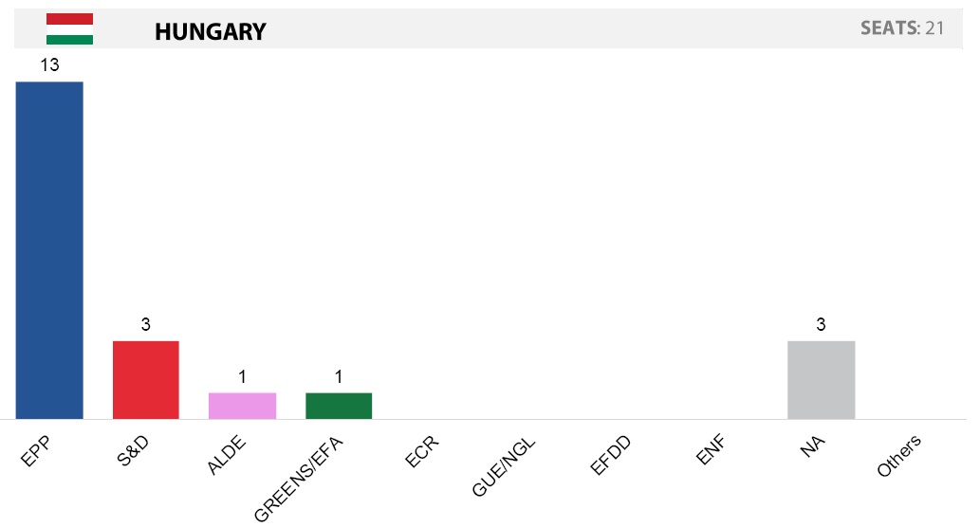This screenshot has width=980, height=527.
Task: Click the EPP axis label
Action: [36, 451]
